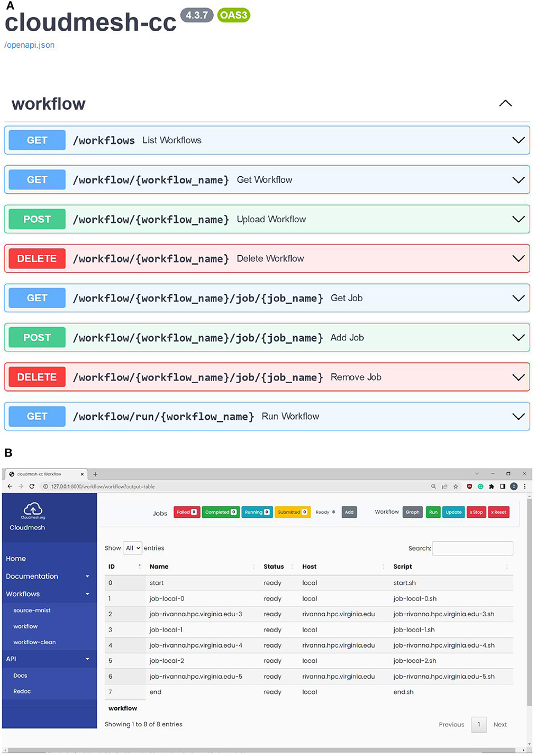Reload the page with the refresh icon
Image resolution: width=536 pixels, height=756 pixels.
[x=32, y=487]
